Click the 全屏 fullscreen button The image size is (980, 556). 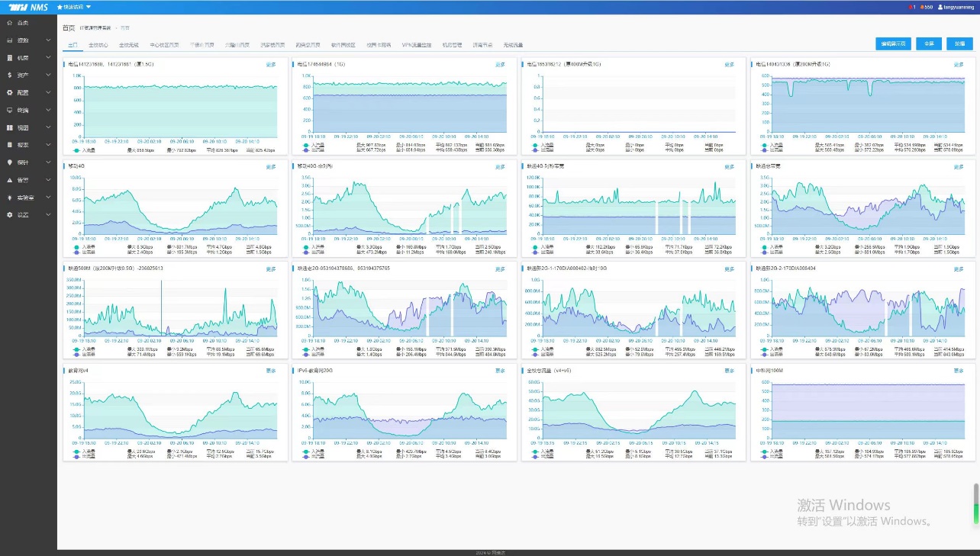click(x=929, y=44)
